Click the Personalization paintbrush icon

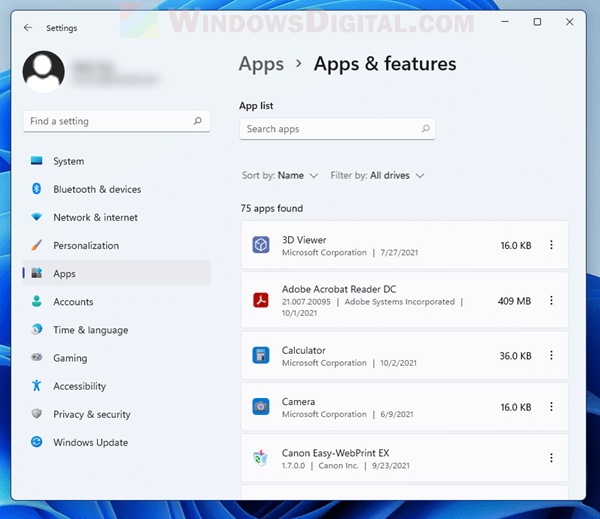[x=37, y=245]
